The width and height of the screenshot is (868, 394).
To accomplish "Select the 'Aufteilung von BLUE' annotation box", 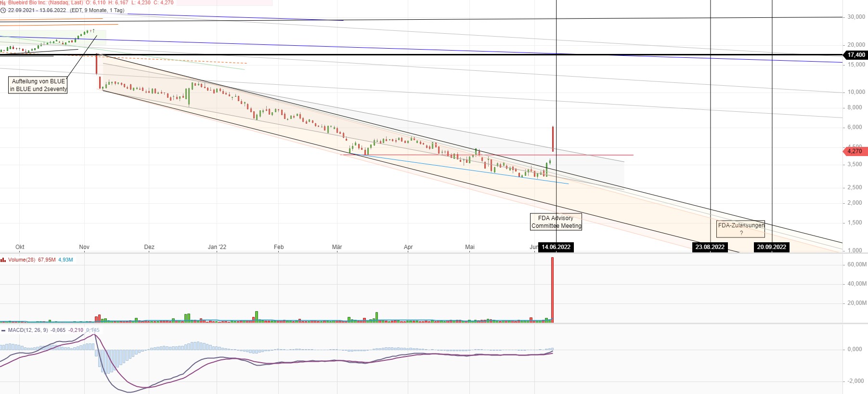I will click(x=39, y=85).
